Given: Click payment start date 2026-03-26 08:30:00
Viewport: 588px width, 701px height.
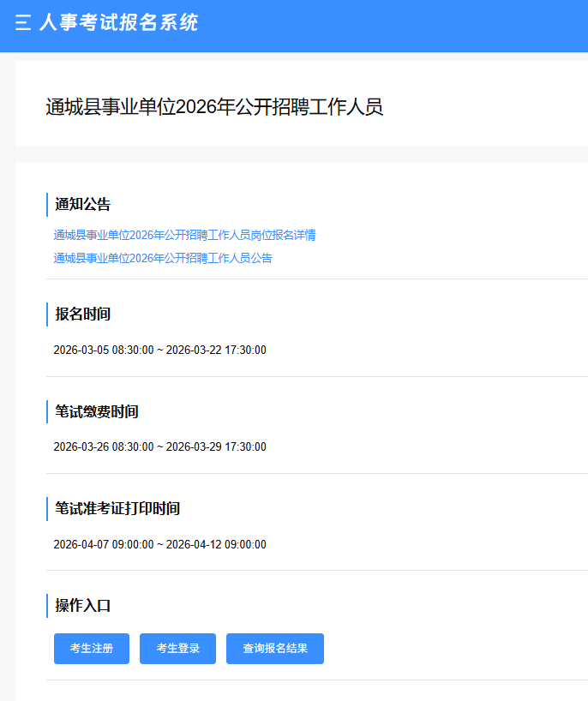Looking at the screenshot, I should (x=104, y=447).
